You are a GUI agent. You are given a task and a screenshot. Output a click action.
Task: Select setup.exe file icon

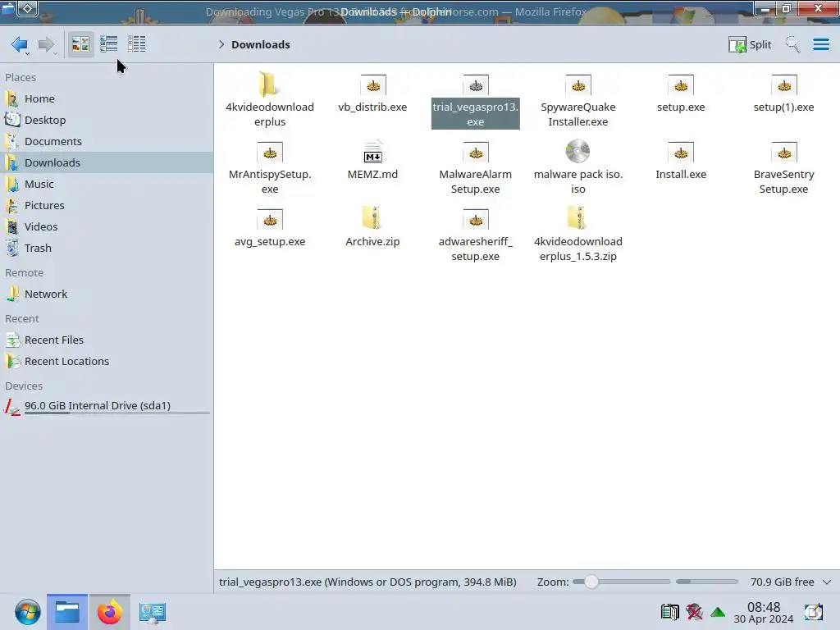[681, 84]
